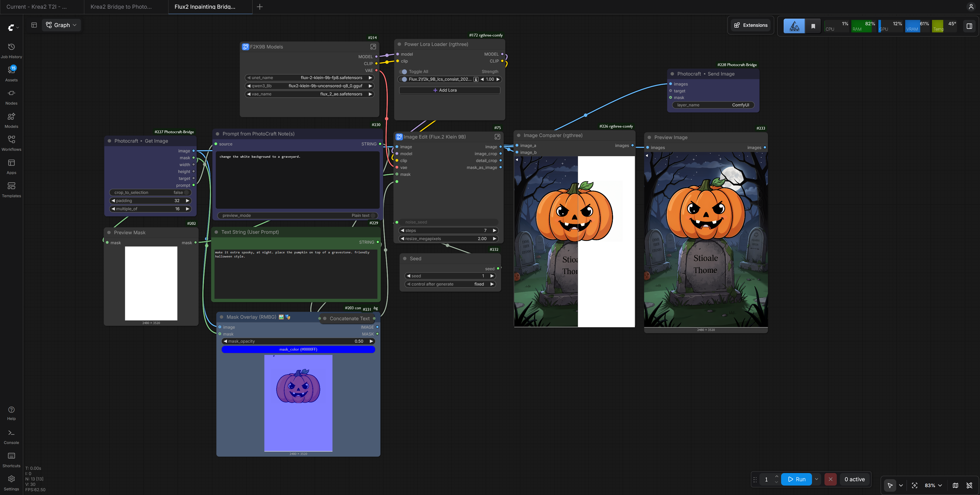Open control after generate fixed selector
Viewport: 980px width, 495px height.
[450, 284]
